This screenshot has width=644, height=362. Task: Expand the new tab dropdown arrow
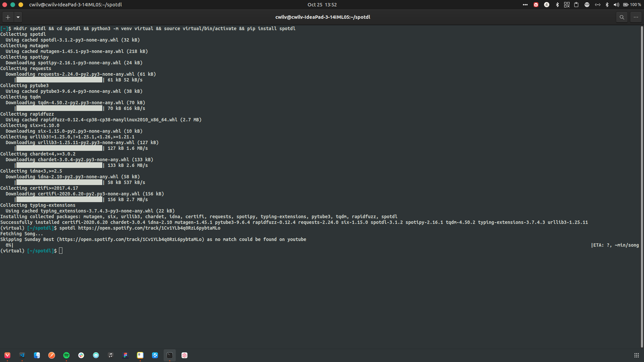pyautogui.click(x=18, y=17)
